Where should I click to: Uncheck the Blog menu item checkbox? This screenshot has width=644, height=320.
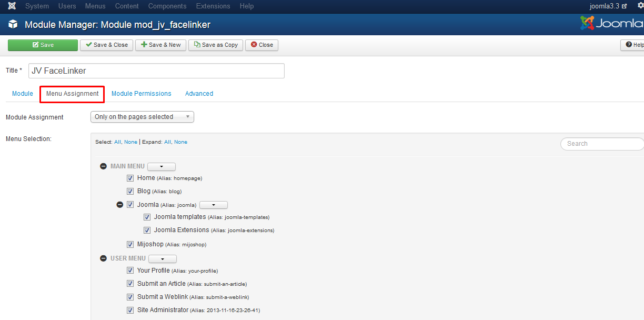(130, 192)
